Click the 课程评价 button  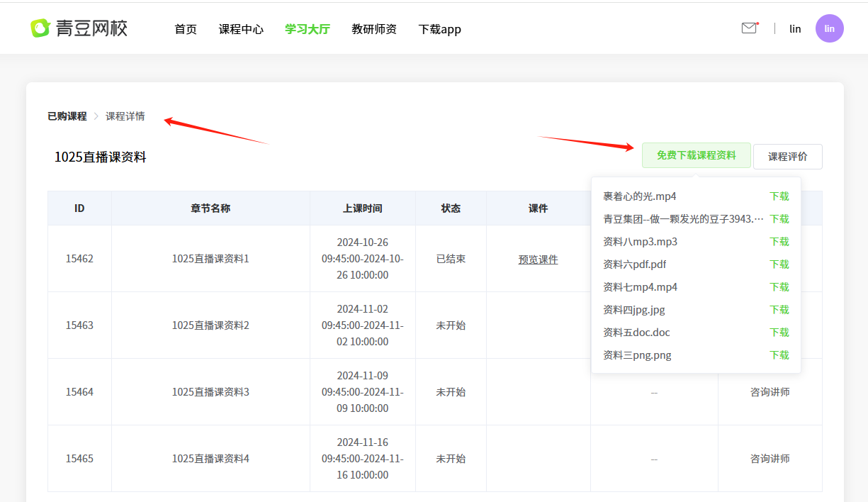click(x=787, y=157)
